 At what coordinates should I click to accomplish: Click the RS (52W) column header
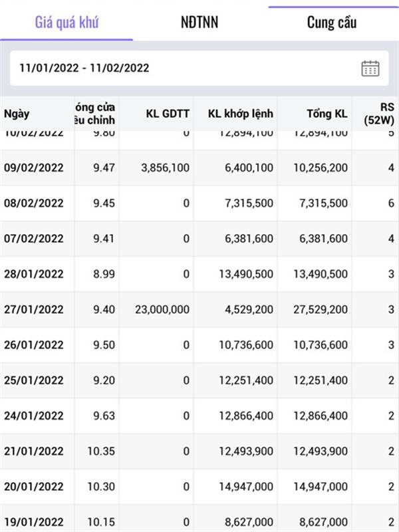(x=379, y=114)
